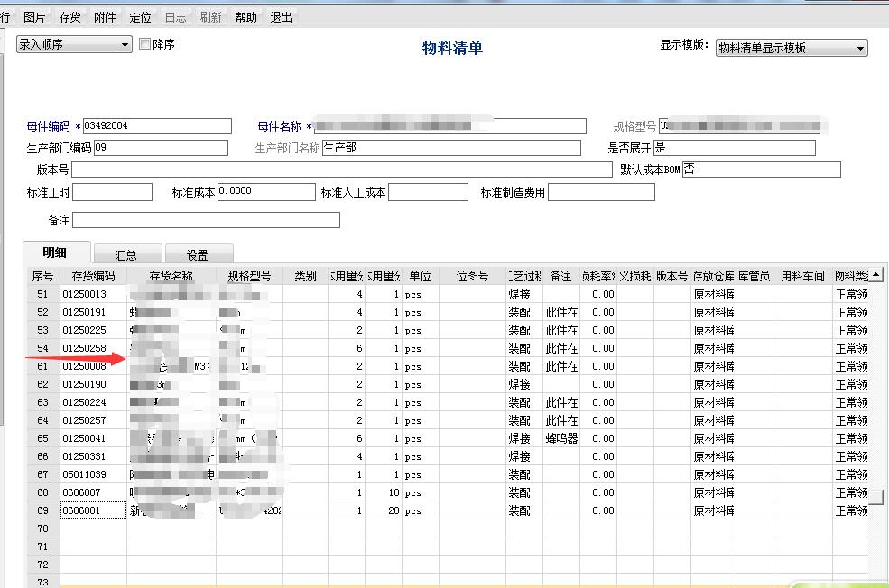Click the 存放仓库 column header
This screenshot has height=588, width=889.
tap(713, 276)
